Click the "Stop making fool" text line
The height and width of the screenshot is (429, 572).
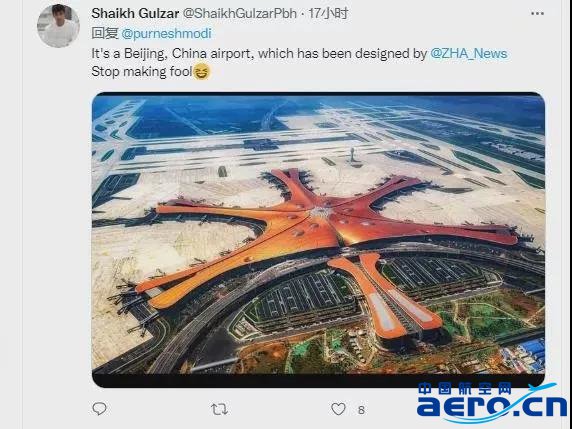142,72
